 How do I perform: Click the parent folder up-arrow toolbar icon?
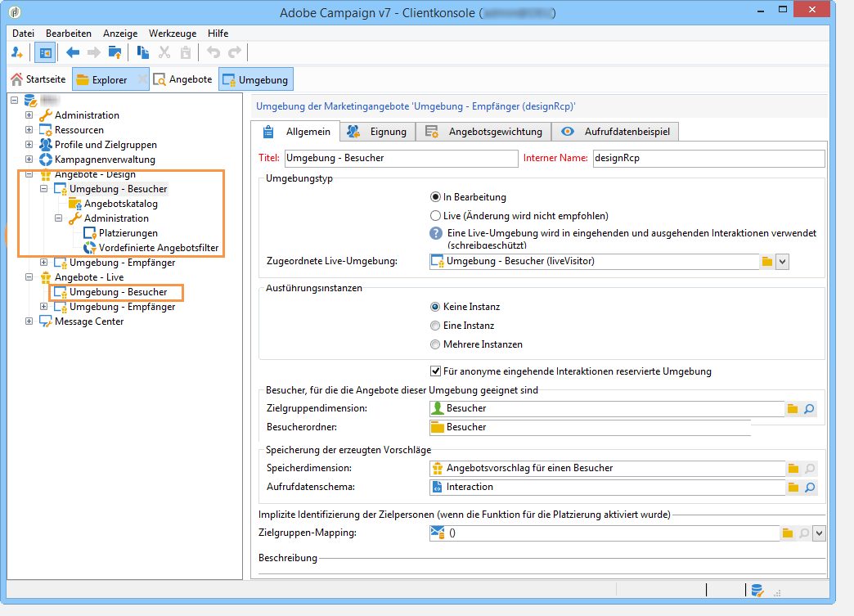[115, 52]
